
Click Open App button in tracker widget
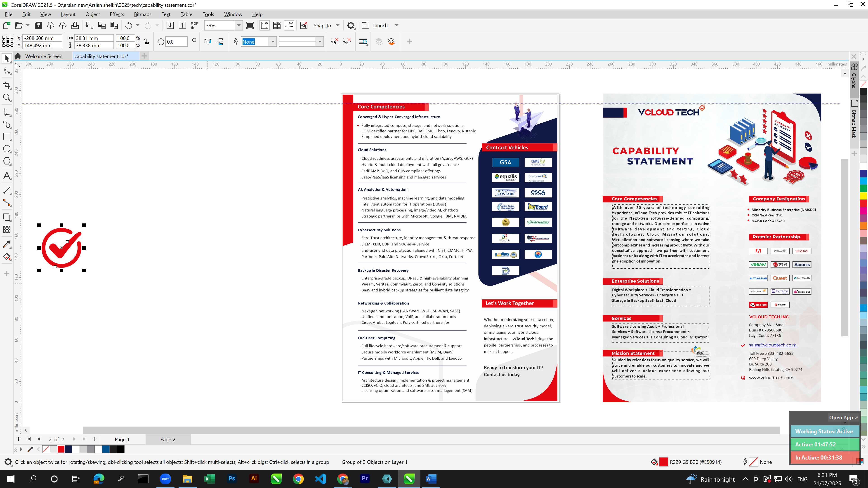pos(843,418)
